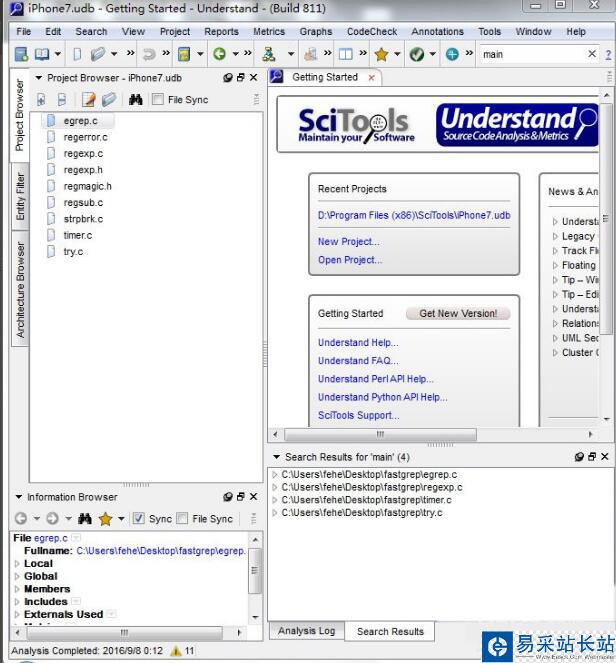The image size is (616, 663).
Task: Click the help question mark icon beside the search box
Action: click(x=608, y=55)
